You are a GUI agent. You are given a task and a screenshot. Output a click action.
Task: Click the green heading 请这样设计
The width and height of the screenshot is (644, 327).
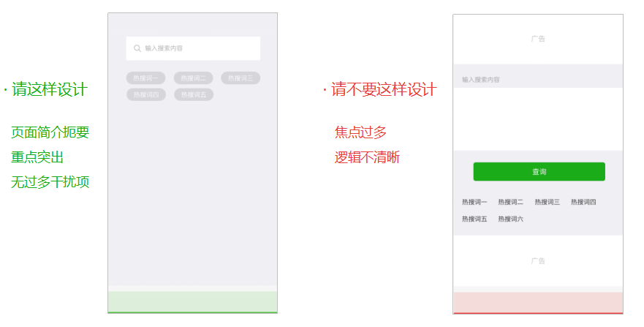pyautogui.click(x=50, y=89)
